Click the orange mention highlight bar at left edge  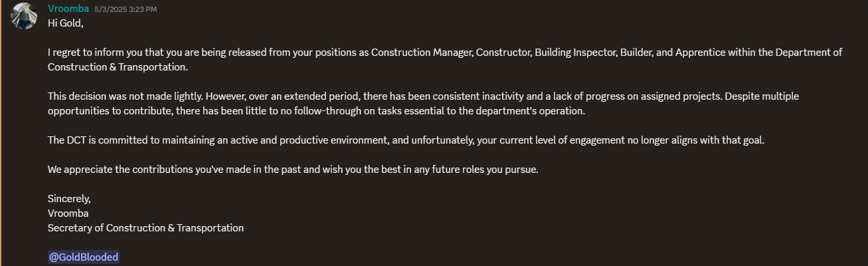pyautogui.click(x=1, y=133)
